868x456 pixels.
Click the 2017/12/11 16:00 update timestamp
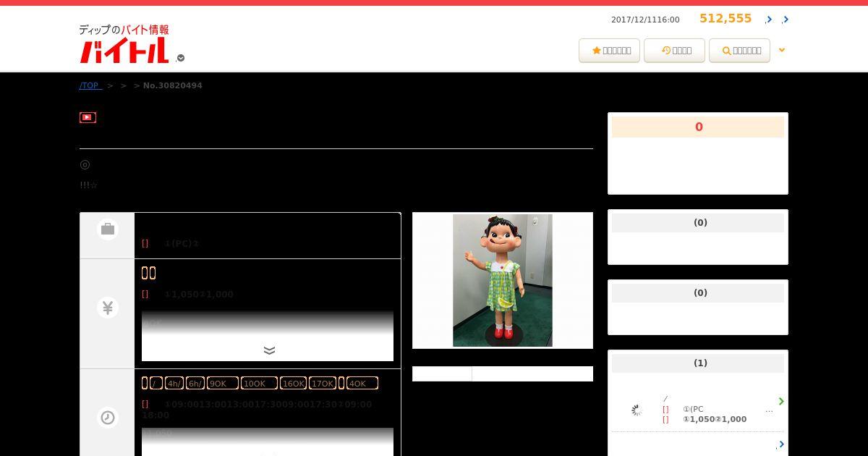(645, 20)
